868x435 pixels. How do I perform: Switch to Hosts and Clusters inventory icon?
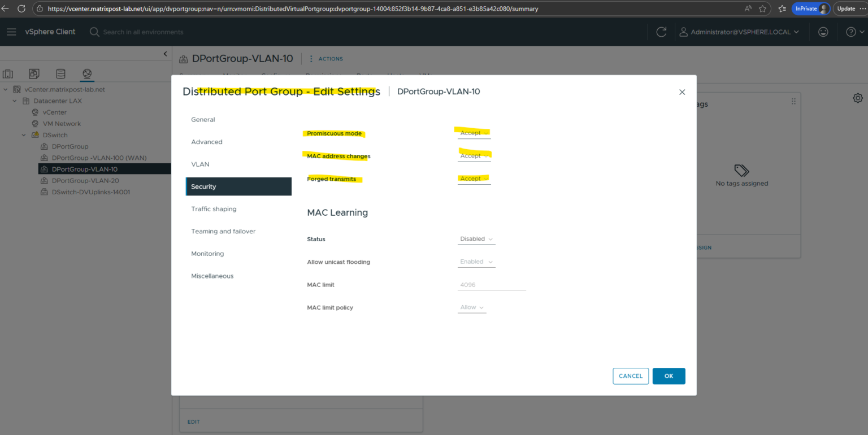click(8, 74)
